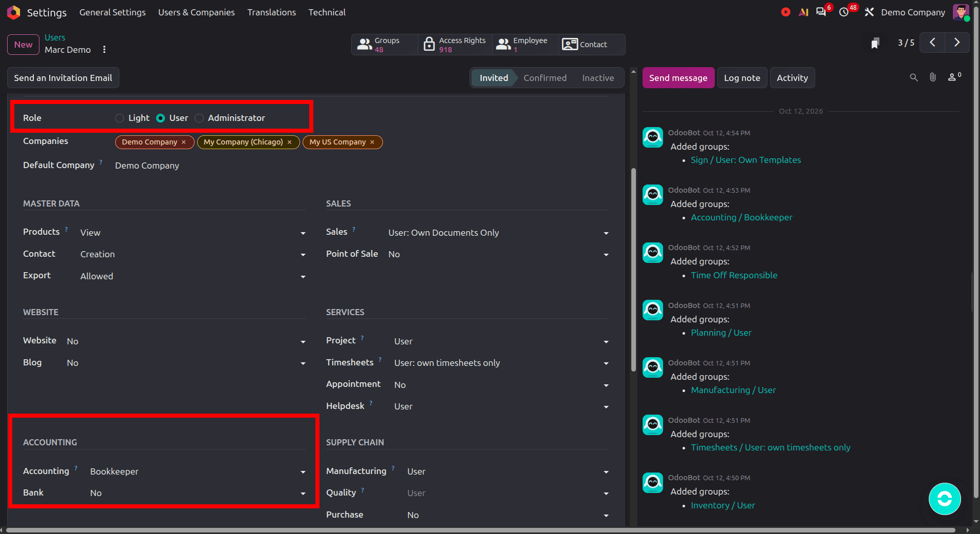Click the Log note button
980x534 pixels.
tap(742, 78)
